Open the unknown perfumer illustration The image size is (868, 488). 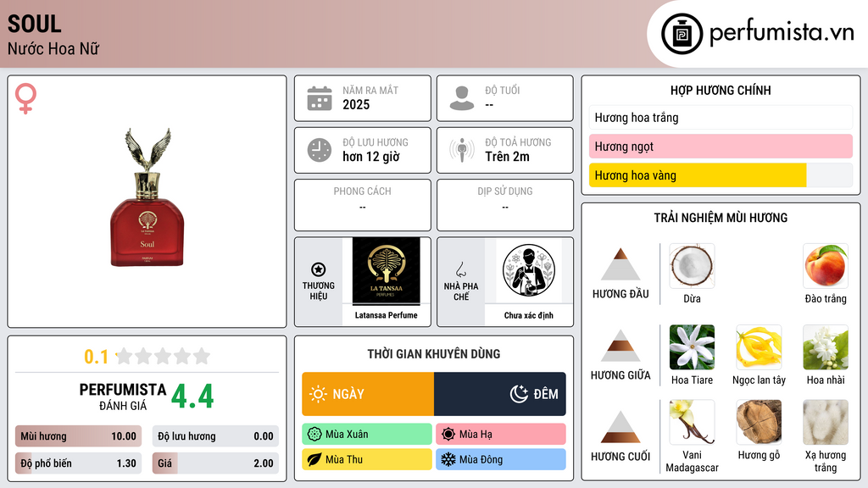(x=529, y=270)
